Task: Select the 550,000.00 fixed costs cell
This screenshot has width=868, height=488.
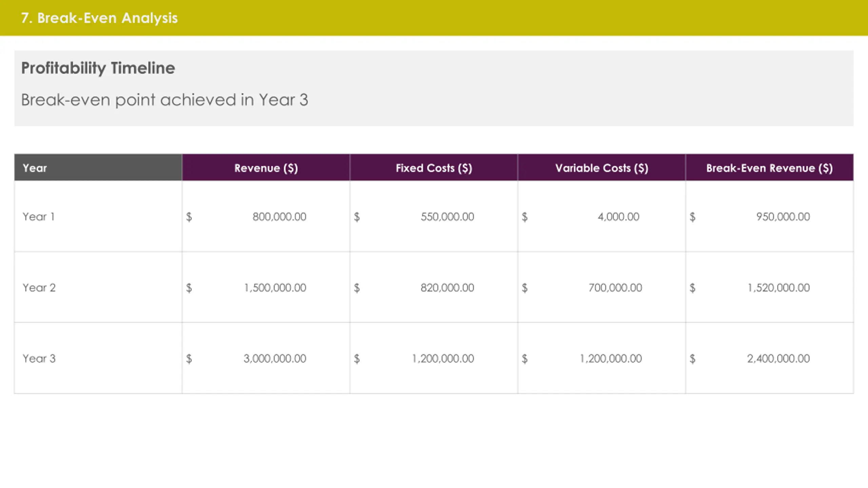Action: (434, 217)
